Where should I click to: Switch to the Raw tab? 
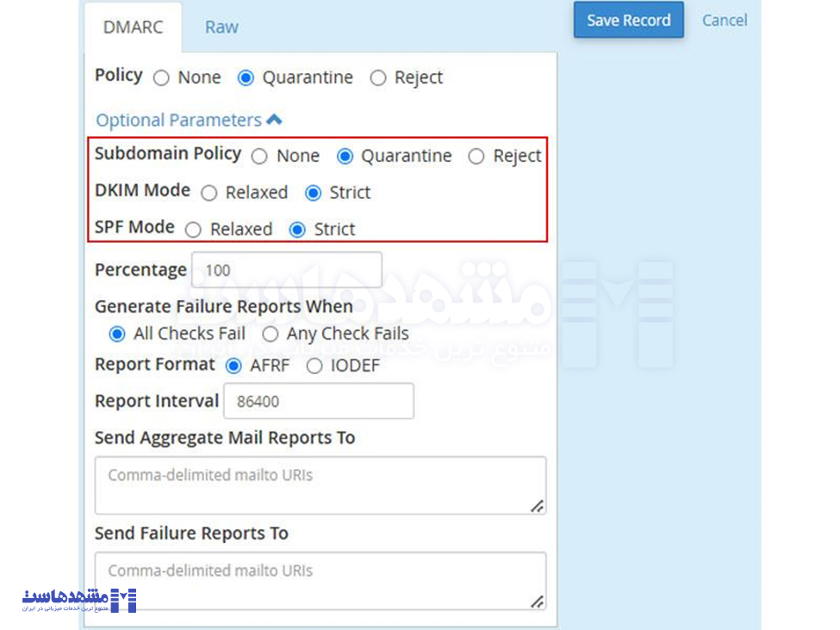tap(221, 28)
